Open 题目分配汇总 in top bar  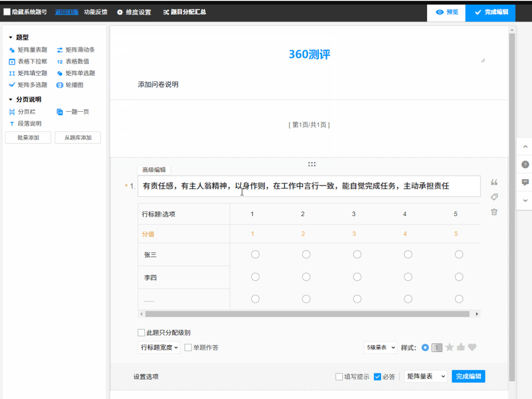pos(185,12)
